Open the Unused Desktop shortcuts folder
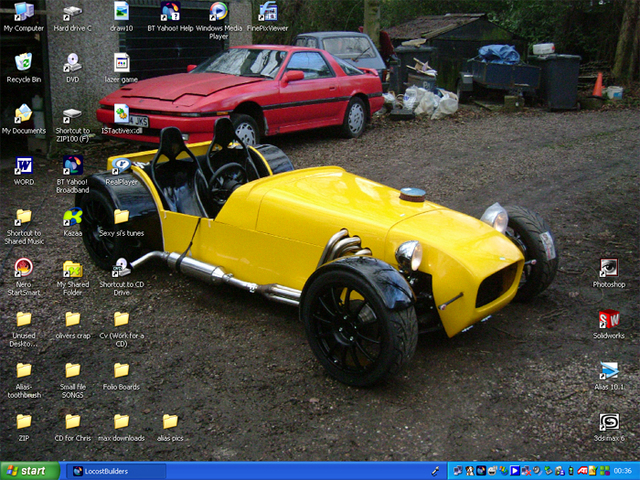640x480 pixels. pos(24,329)
